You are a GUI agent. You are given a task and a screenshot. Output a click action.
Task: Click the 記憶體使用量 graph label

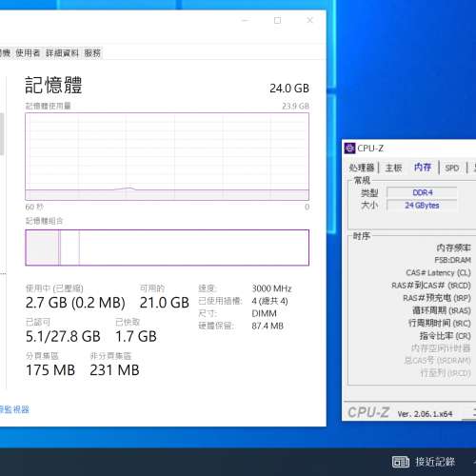coord(48,106)
